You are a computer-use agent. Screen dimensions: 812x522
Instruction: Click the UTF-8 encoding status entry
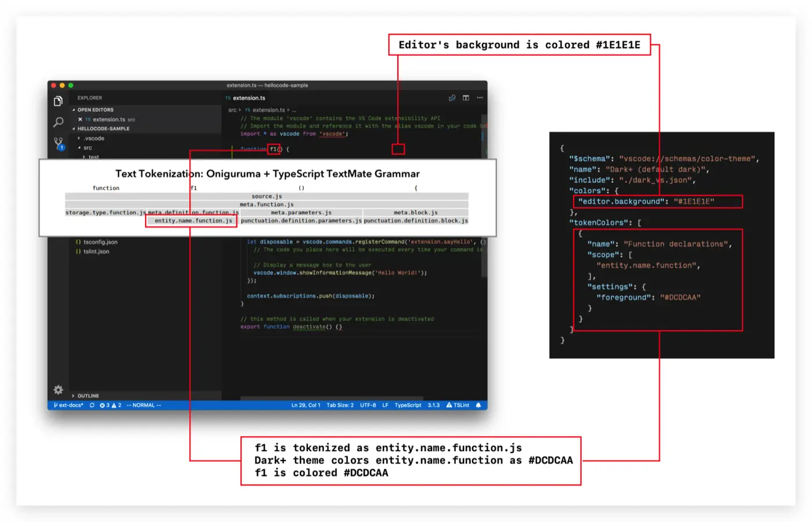coord(368,405)
